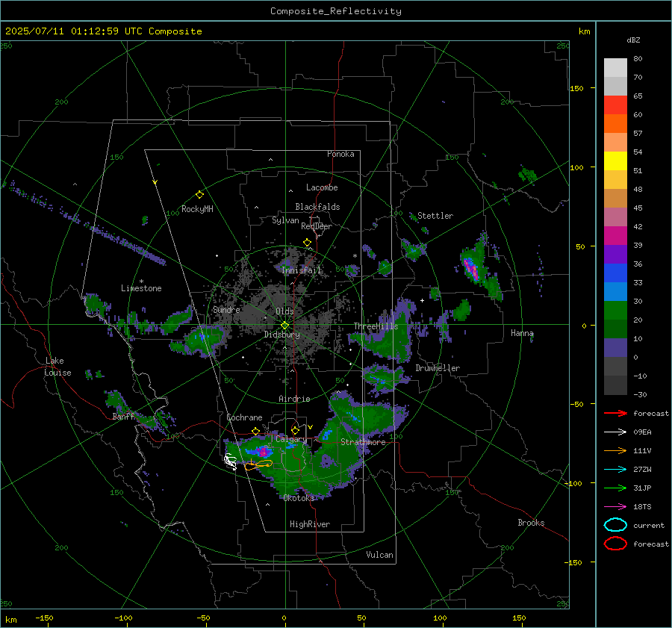
Task: Click the Calgary city label
Action: 291,439
